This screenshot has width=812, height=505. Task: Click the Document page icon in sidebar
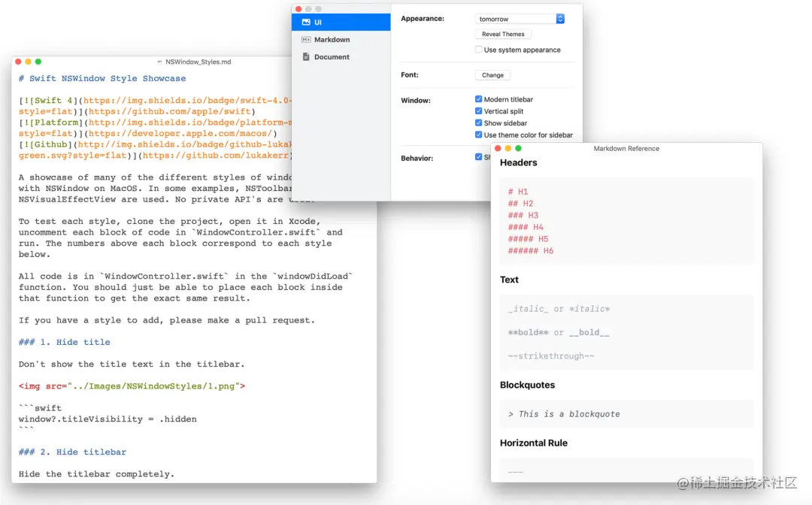point(306,57)
